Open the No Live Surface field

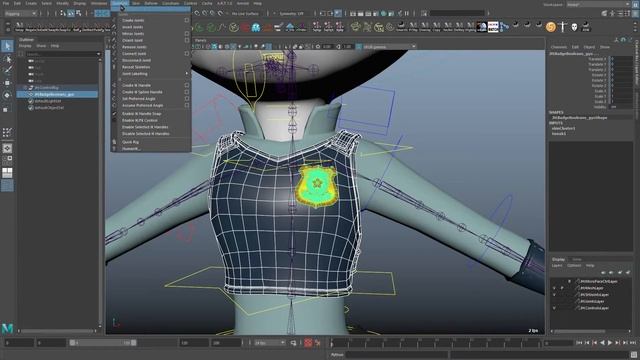(245, 13)
